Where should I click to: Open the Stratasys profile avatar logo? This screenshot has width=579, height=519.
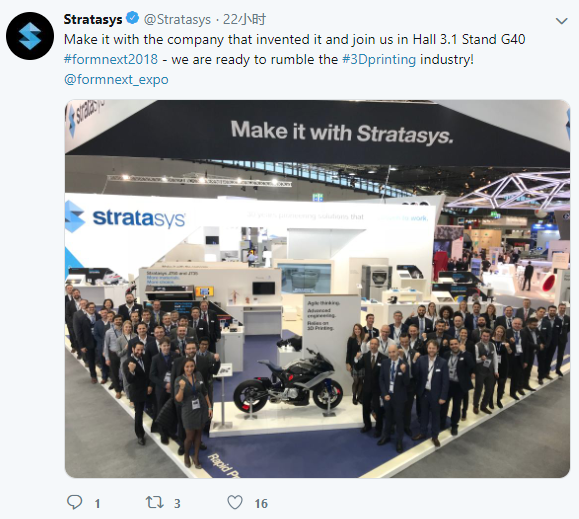pyautogui.click(x=30, y=36)
